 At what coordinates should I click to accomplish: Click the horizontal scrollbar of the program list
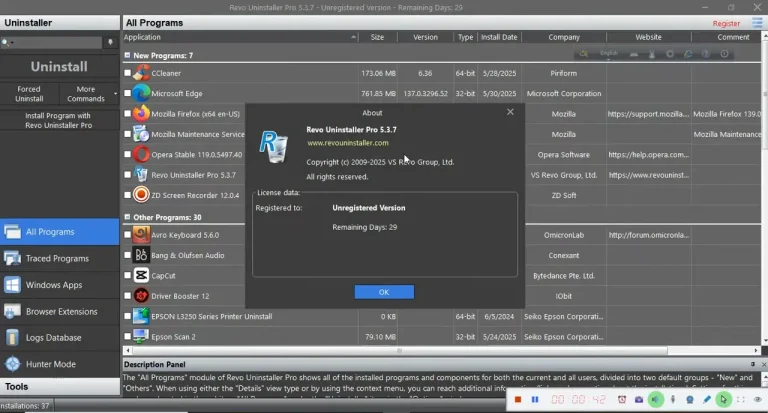(399, 351)
